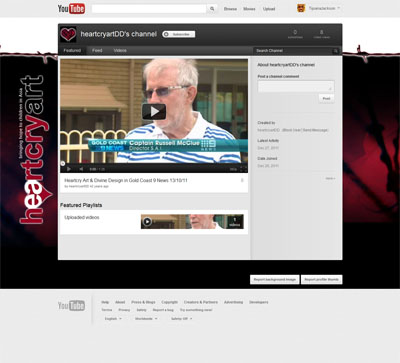Switch to the Feed tab
The width and height of the screenshot is (400, 363).
97,50
